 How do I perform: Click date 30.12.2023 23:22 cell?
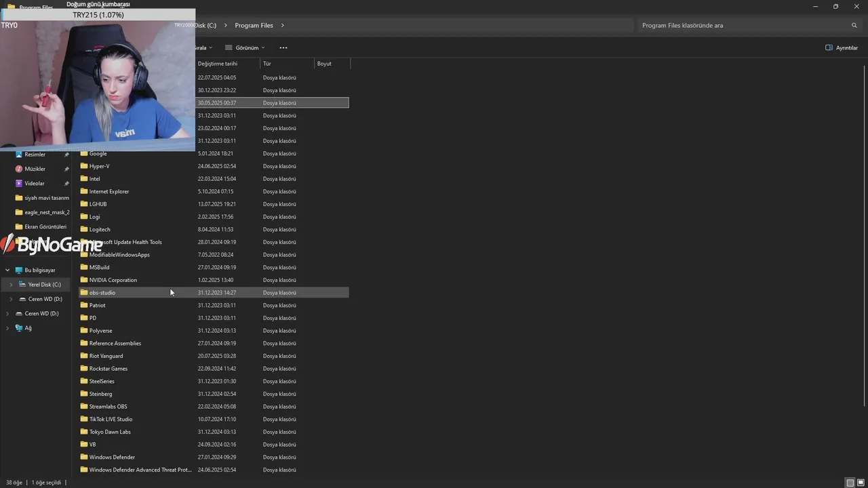pos(217,90)
